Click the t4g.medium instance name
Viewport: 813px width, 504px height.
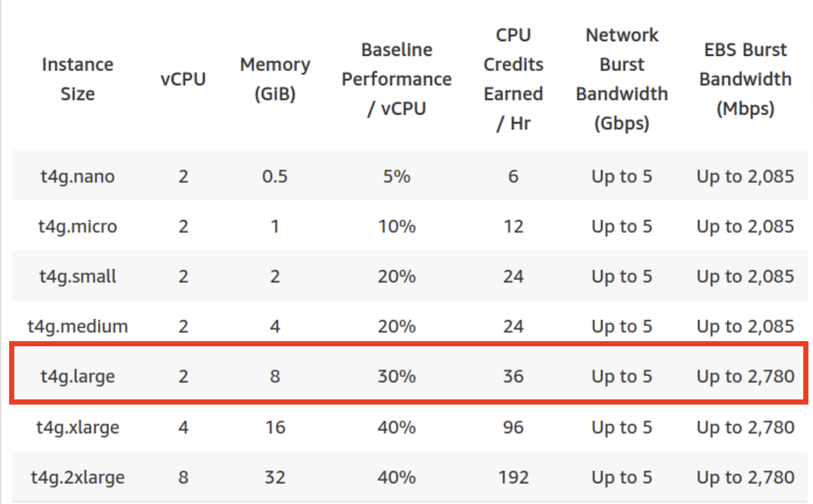[78, 326]
